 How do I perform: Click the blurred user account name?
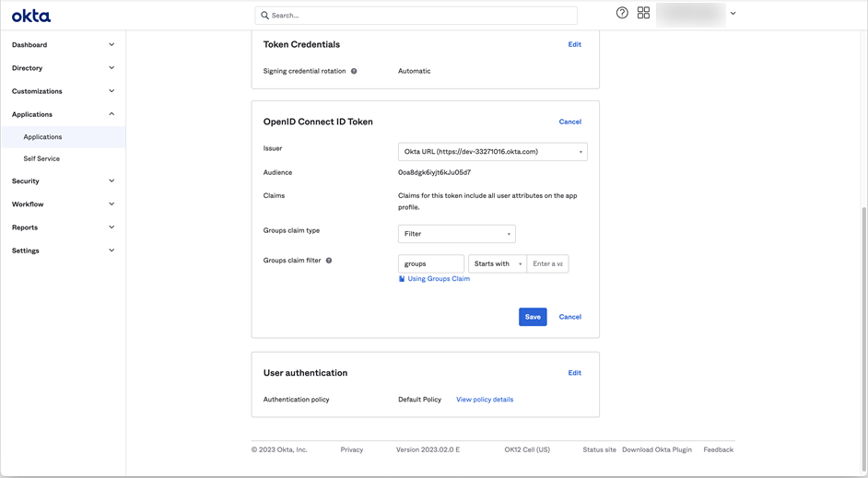(691, 15)
